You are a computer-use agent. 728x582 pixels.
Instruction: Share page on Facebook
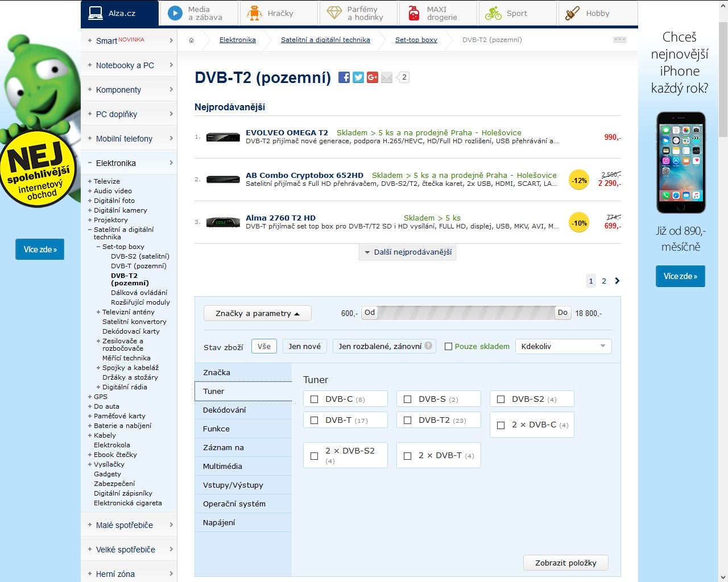pyautogui.click(x=344, y=77)
